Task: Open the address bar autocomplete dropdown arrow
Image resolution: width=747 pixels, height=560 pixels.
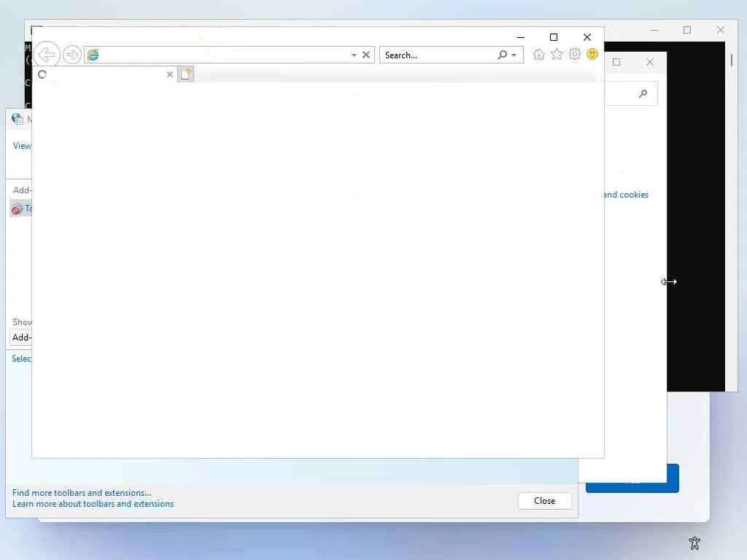Action: point(354,55)
